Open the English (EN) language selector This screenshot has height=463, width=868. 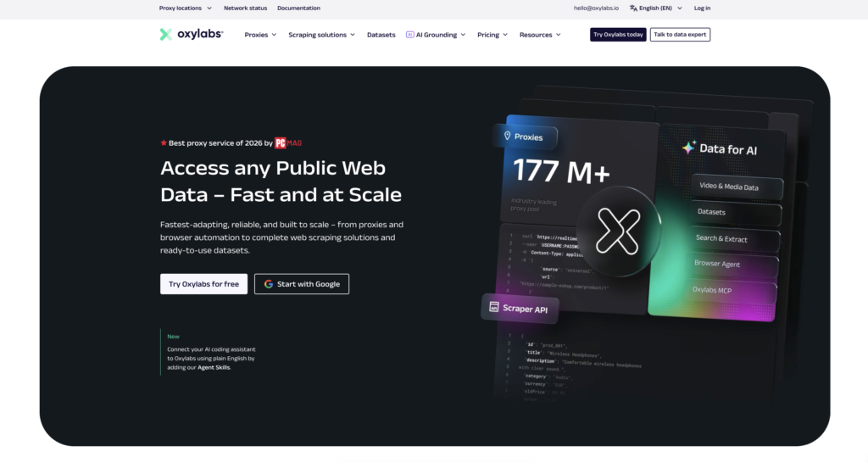click(x=656, y=8)
